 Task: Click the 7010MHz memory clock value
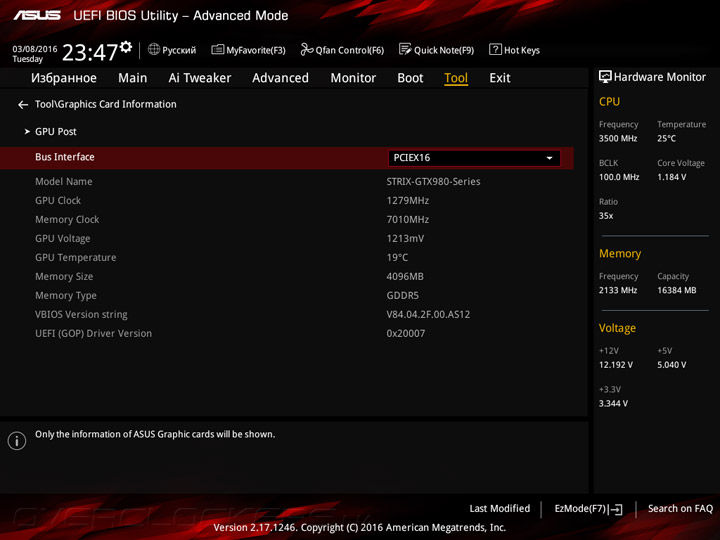(407, 220)
